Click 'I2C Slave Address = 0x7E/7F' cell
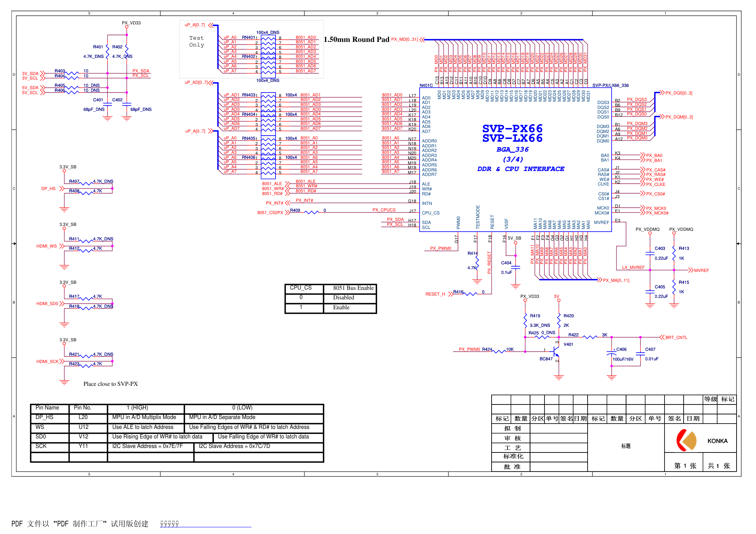 147,446
